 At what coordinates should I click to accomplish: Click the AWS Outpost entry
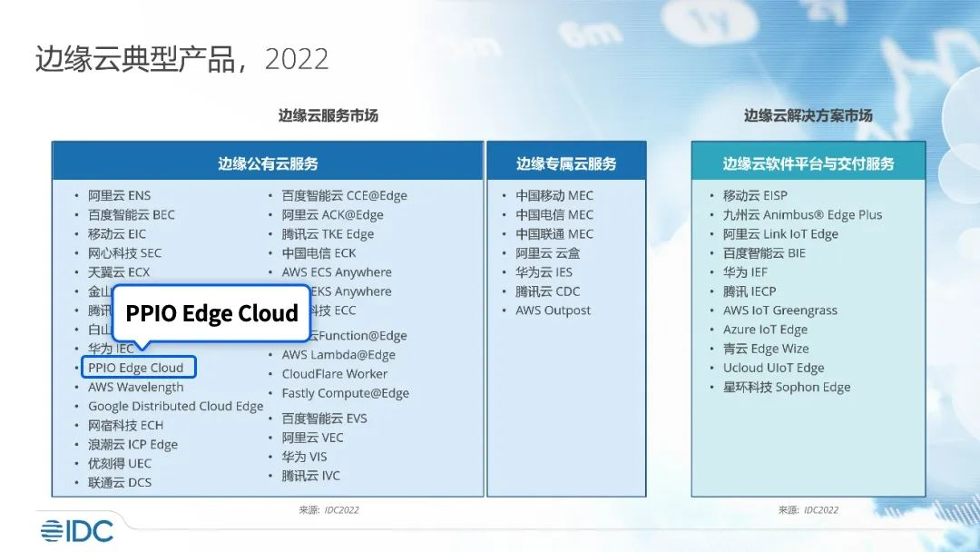[554, 310]
